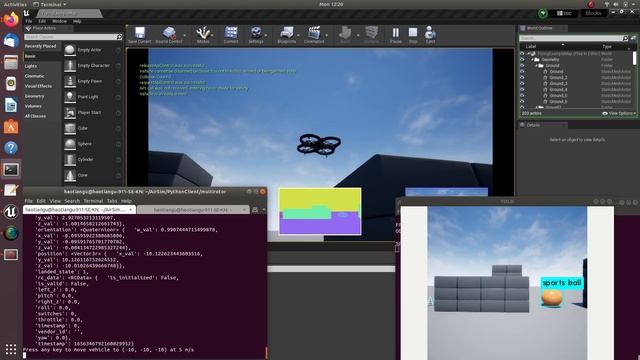640x360 pixels.
Task: Click the segmentation view thumbnail in viewport
Action: click(320, 211)
